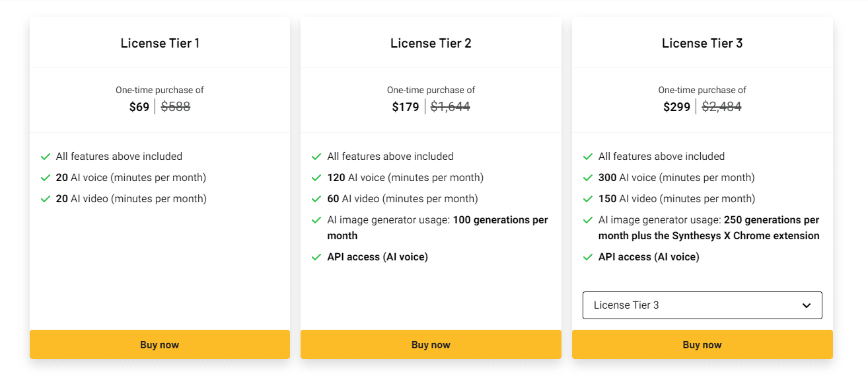
Task: Click '120 AI voice (minutes per month)' text
Action: tap(406, 178)
